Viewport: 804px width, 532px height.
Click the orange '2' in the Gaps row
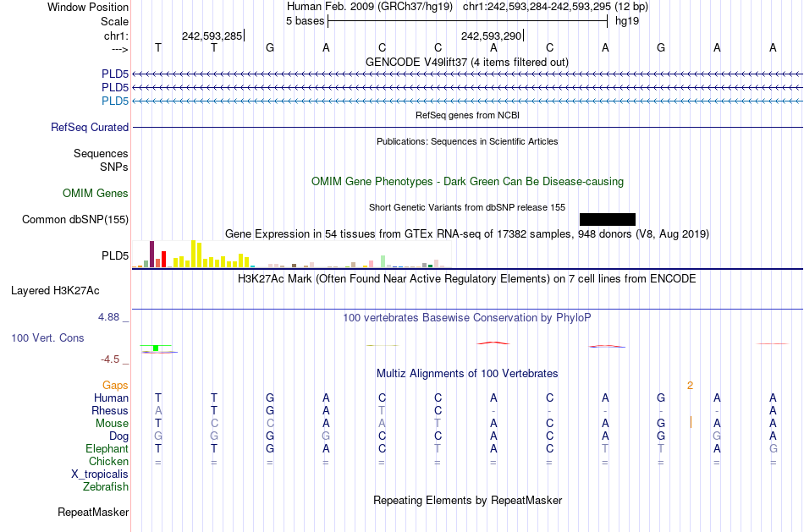coord(690,386)
